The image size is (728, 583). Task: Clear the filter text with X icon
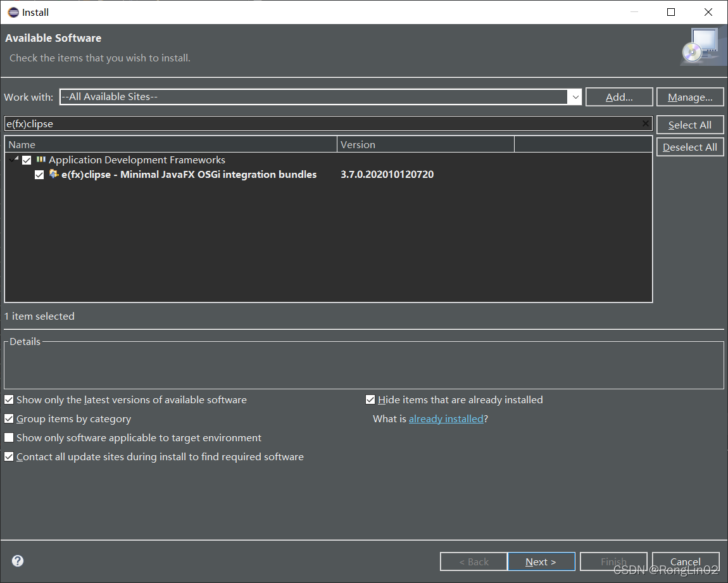[645, 123]
